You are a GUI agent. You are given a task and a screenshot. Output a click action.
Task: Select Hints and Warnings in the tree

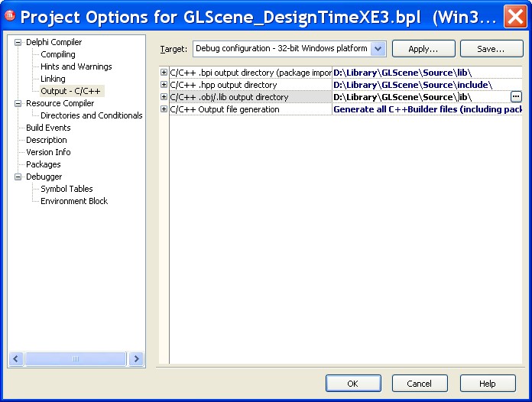(76, 66)
